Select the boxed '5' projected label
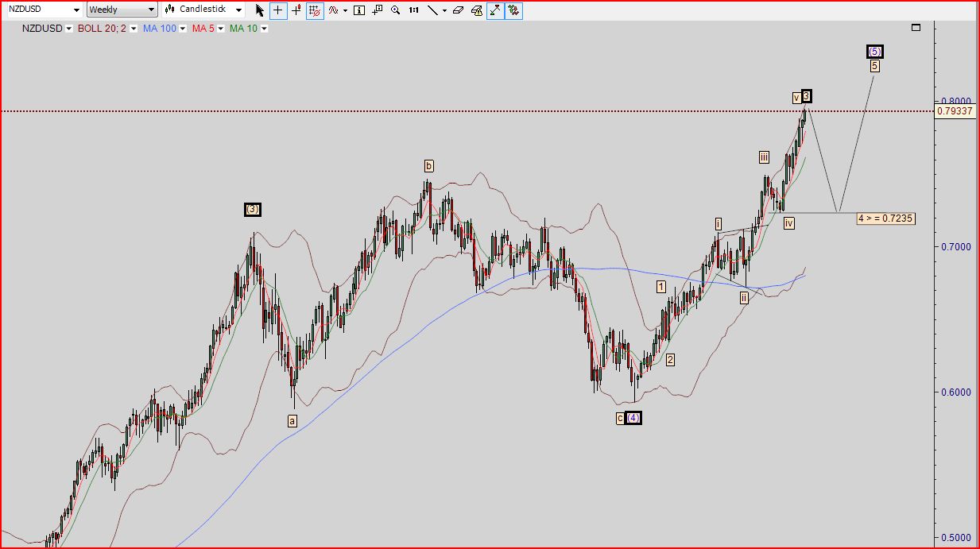 click(x=874, y=66)
